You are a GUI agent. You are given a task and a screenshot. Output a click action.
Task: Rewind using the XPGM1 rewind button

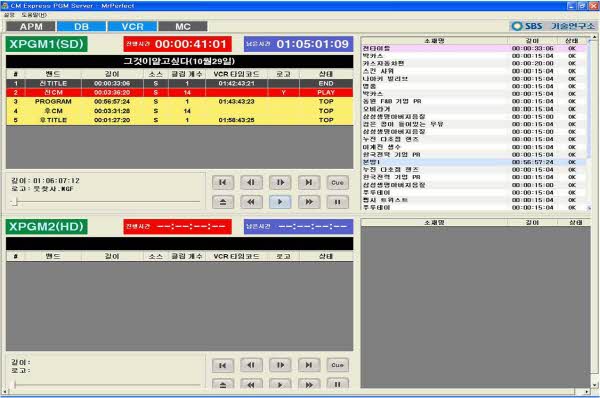coord(251,202)
